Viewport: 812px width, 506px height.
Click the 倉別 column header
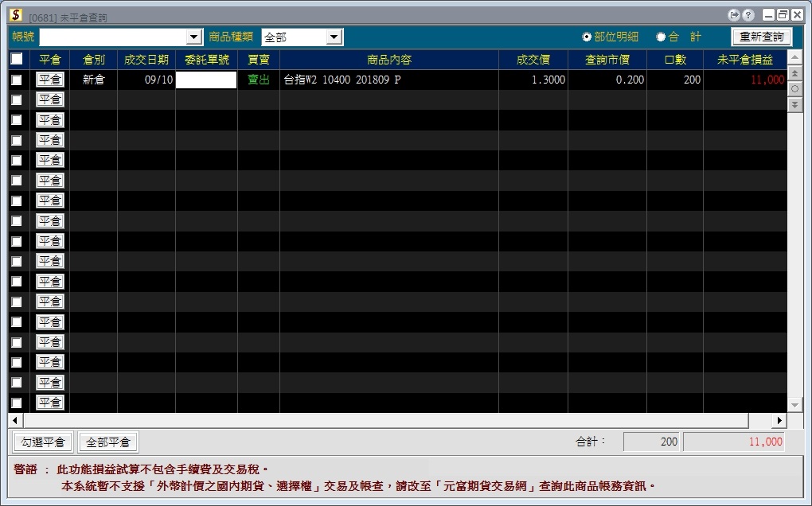(x=94, y=60)
